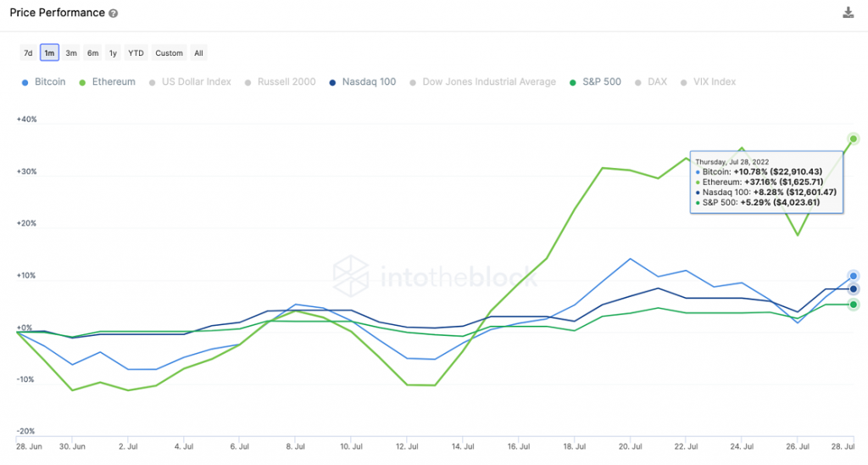Screen dimensions: 868x465
Task: Click the Price Performance title
Action: [x=57, y=13]
